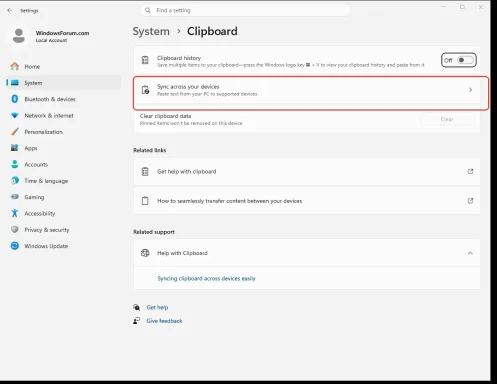Open Windows Update page

pos(63,246)
